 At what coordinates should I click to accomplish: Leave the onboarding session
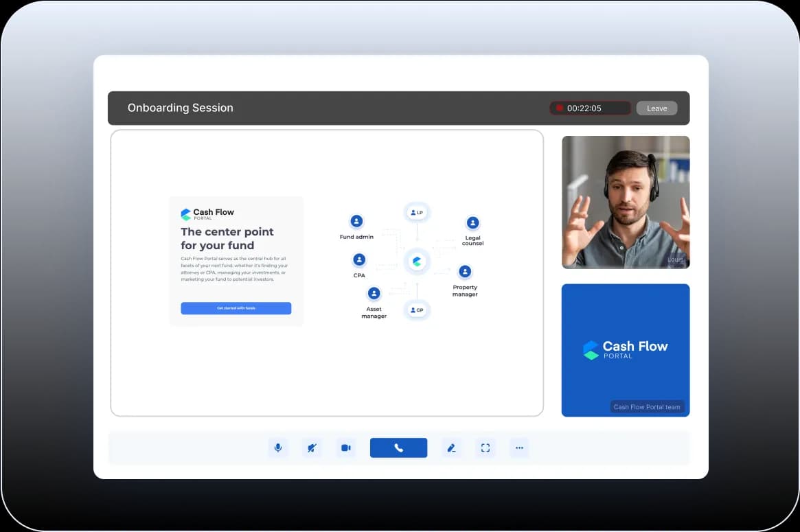pyautogui.click(x=656, y=108)
